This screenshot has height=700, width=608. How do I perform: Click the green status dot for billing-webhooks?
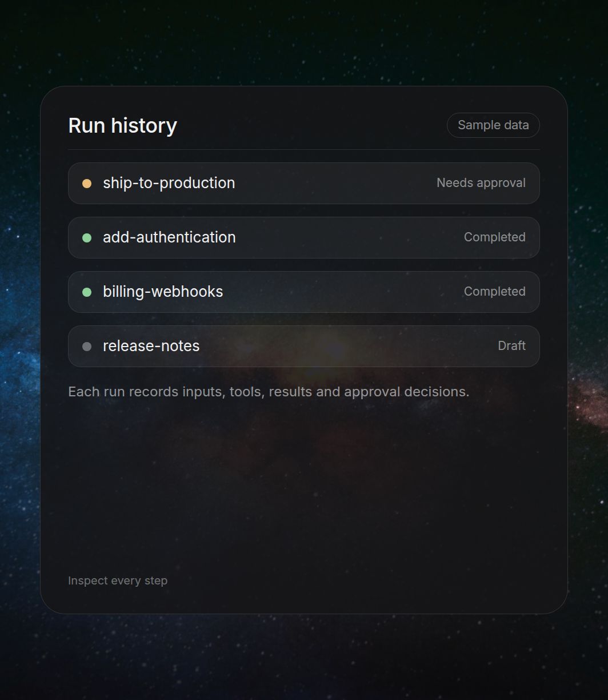click(x=87, y=292)
